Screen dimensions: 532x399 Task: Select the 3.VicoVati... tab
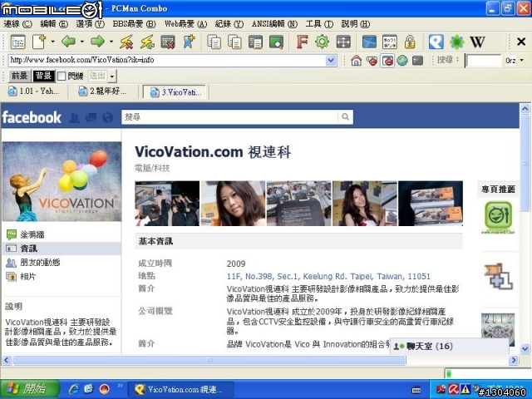pyautogui.click(x=176, y=92)
